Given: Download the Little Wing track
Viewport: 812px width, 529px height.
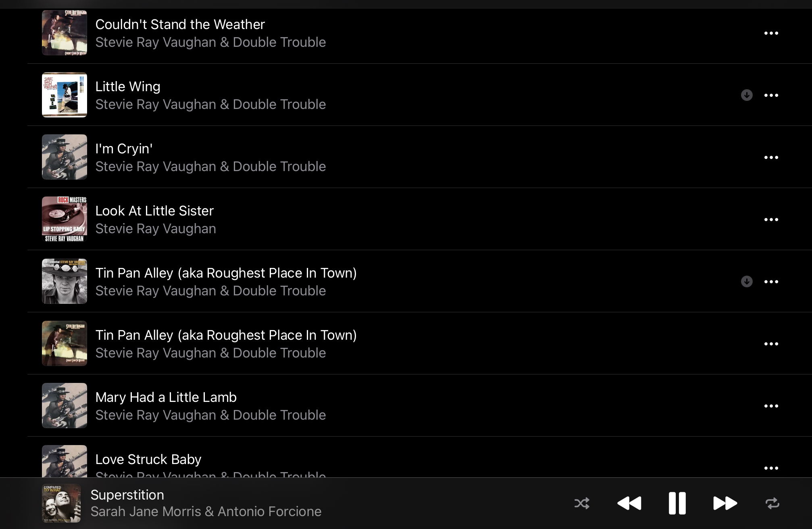Looking at the screenshot, I should click(x=747, y=95).
